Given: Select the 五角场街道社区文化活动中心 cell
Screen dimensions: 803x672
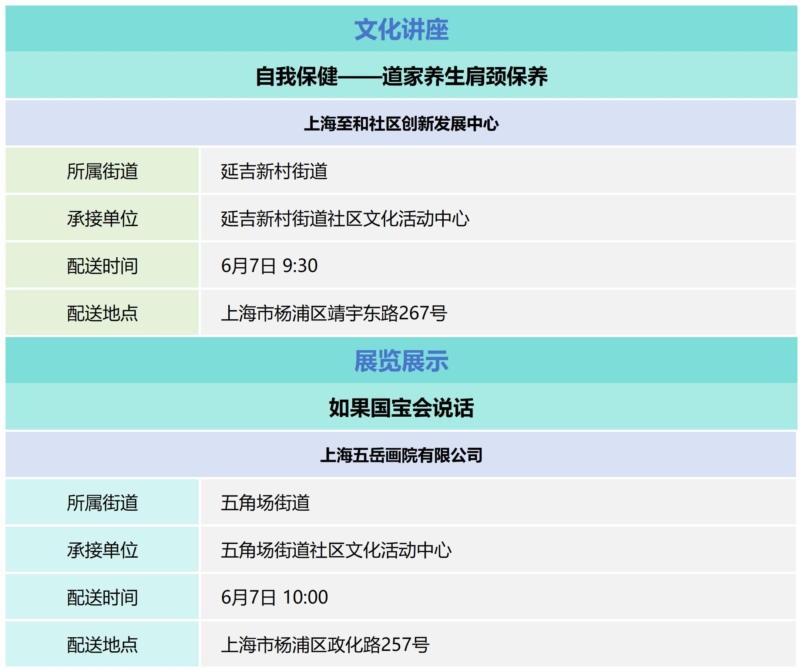Looking at the screenshot, I should (336, 550).
